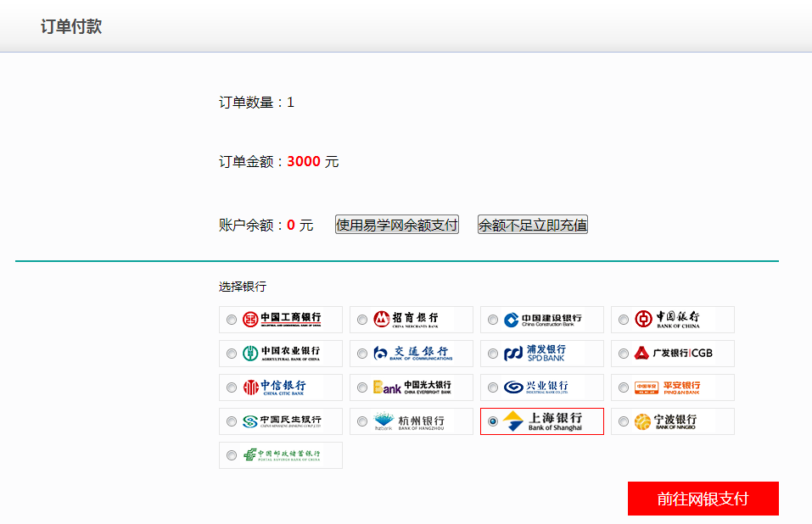812x524 pixels.
Task: Click the Ping An Bank (平安银行) logo
Action: click(668, 387)
